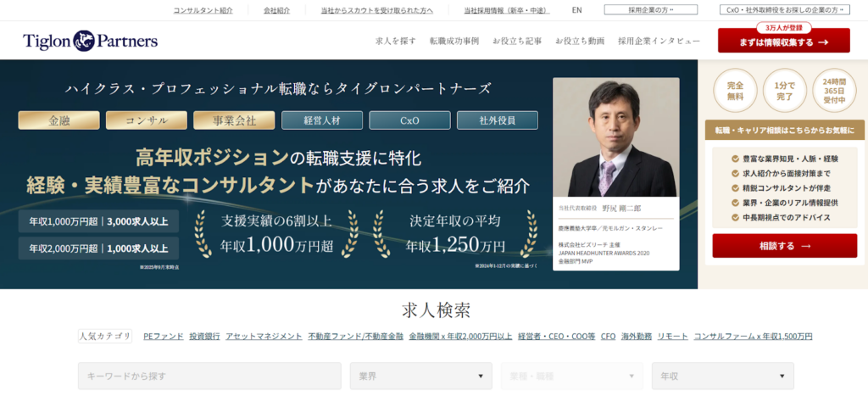Open コンサルタント紹介 link
The width and height of the screenshot is (868, 396).
(203, 10)
